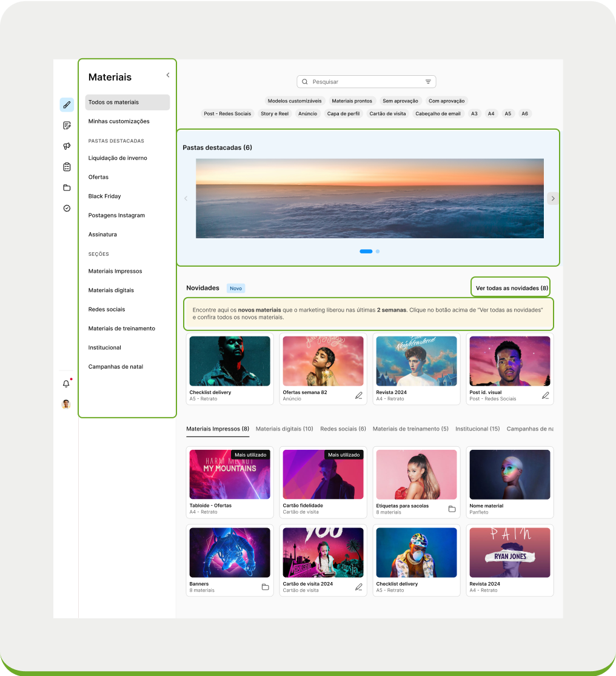Viewport: 616px width, 676px height.
Task: Open the clipboard checklist icon
Action: [x=67, y=167]
